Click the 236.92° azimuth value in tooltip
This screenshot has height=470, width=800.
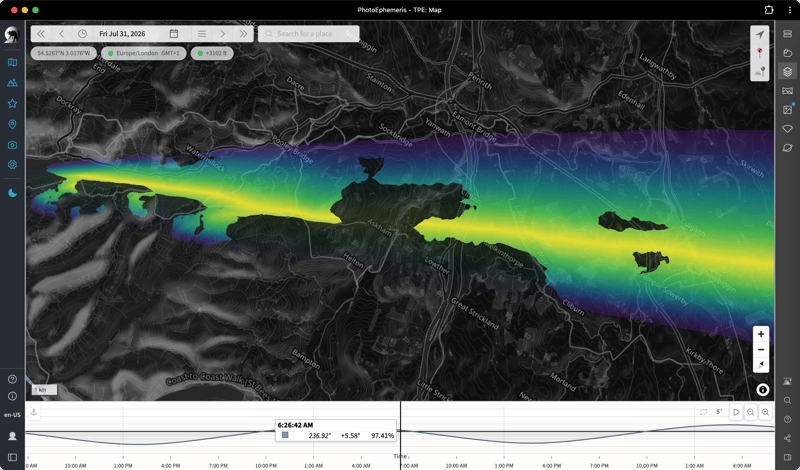pyautogui.click(x=319, y=436)
